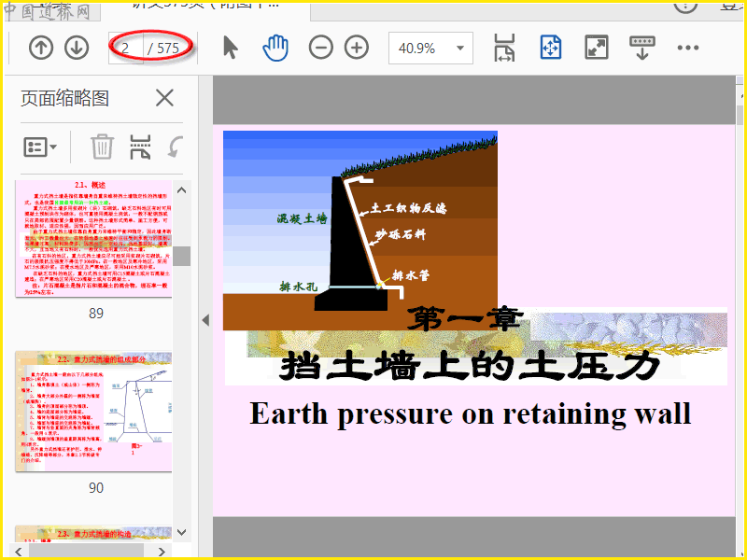
Task: Click the page label 89
Action: click(x=96, y=314)
